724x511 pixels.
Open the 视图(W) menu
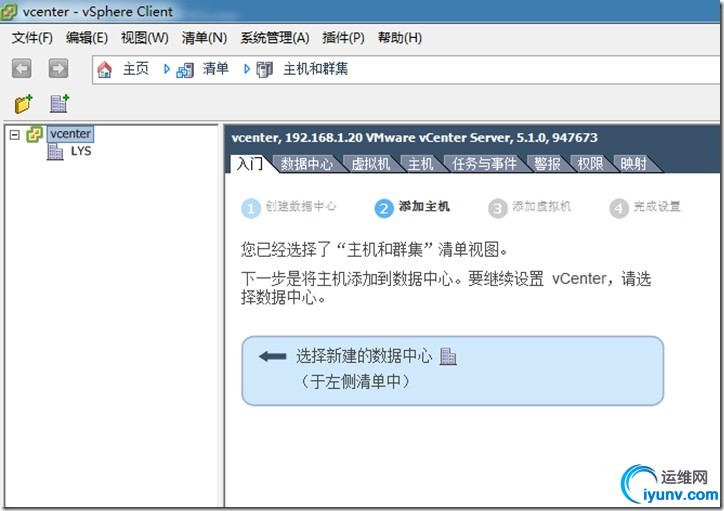145,38
